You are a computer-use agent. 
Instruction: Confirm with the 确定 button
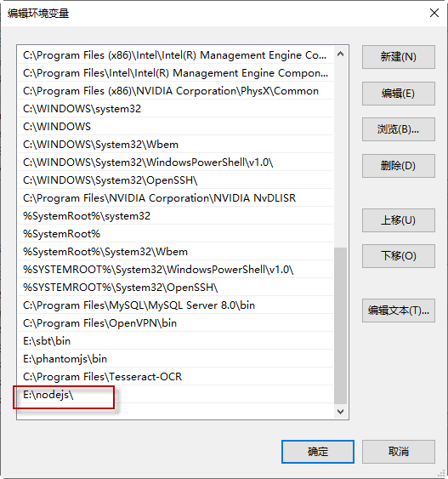[x=318, y=452]
